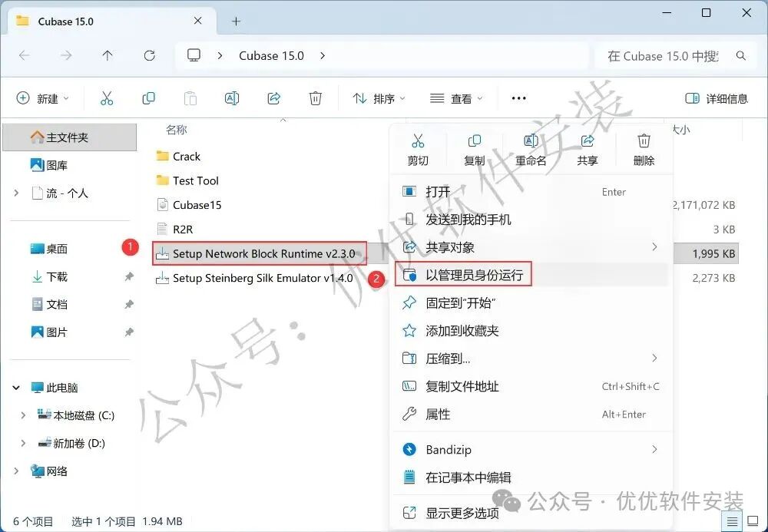Select 主文件夹 in the sidebar
Image resolution: width=768 pixels, height=532 pixels.
(x=70, y=137)
